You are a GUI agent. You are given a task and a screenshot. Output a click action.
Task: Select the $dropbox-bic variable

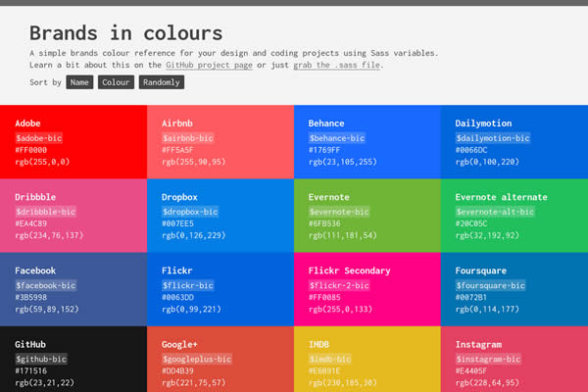190,212
